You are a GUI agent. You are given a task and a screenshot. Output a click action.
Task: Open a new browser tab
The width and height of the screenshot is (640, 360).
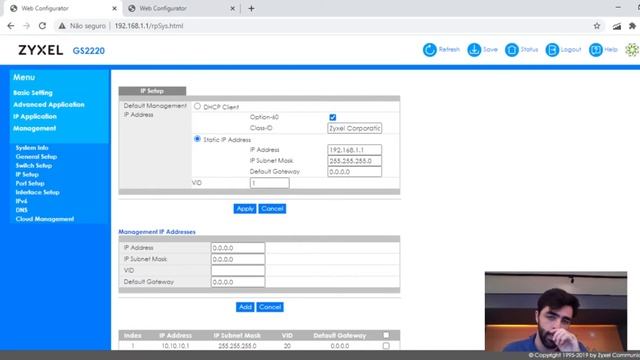click(x=251, y=8)
